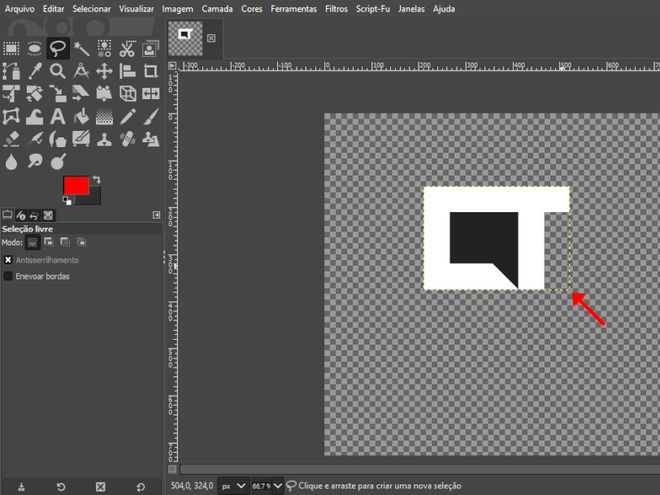The height and width of the screenshot is (495, 660).
Task: Select the Smudge tool
Action: (35, 162)
